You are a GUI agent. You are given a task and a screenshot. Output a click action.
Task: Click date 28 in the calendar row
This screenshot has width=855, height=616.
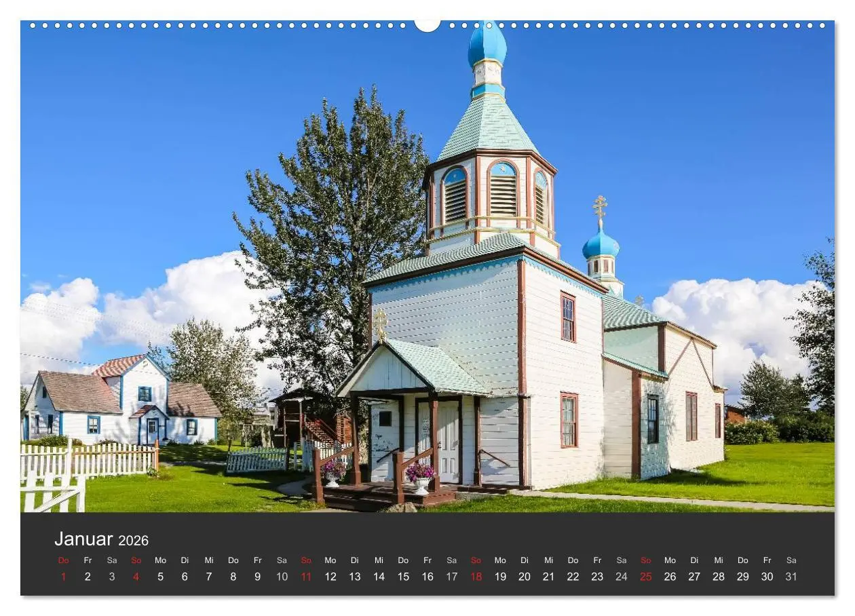click(x=718, y=577)
